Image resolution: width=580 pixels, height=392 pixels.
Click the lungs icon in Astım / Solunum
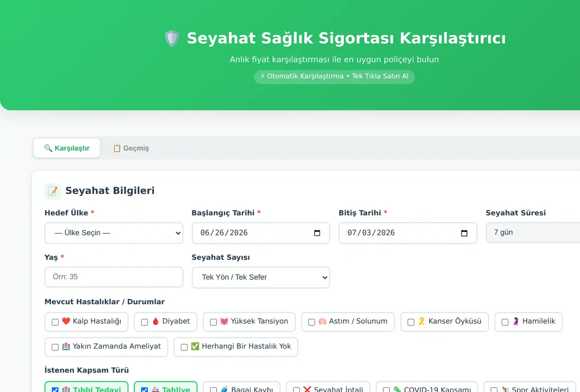322,321
